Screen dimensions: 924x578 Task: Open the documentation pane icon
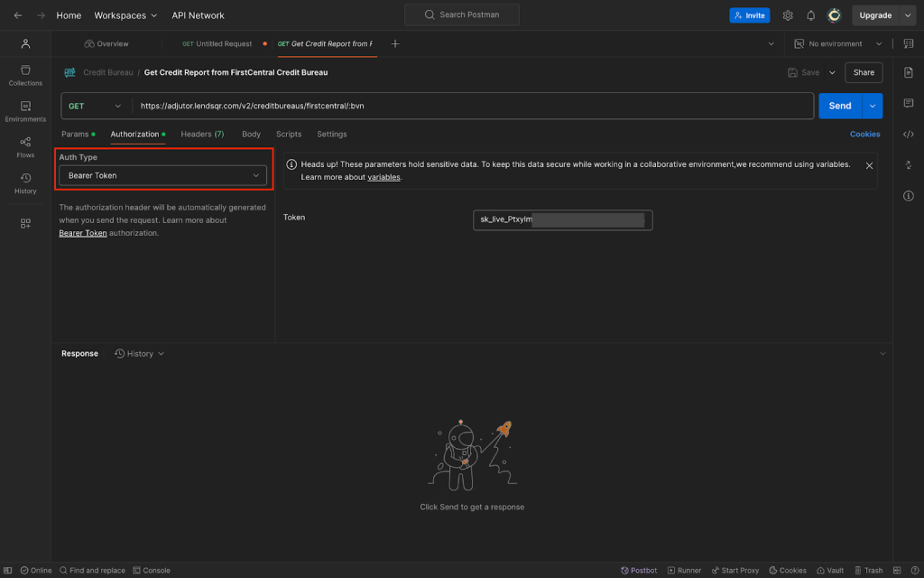pyautogui.click(x=908, y=72)
